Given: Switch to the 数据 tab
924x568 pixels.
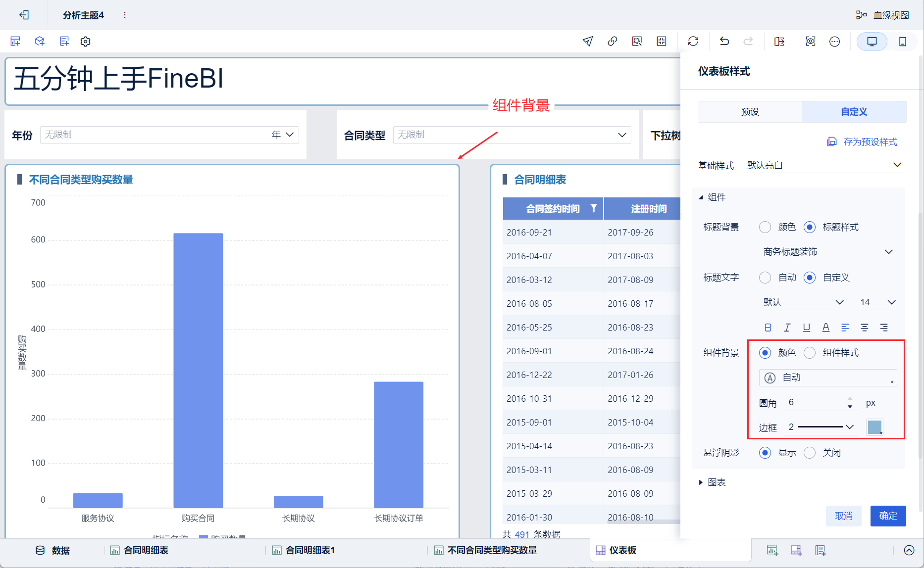Looking at the screenshot, I should pos(52,550).
